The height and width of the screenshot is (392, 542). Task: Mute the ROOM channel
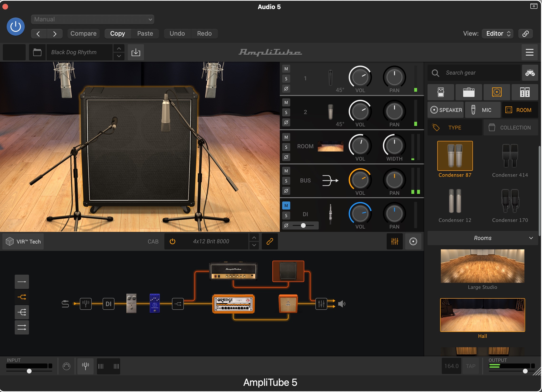[286, 137]
